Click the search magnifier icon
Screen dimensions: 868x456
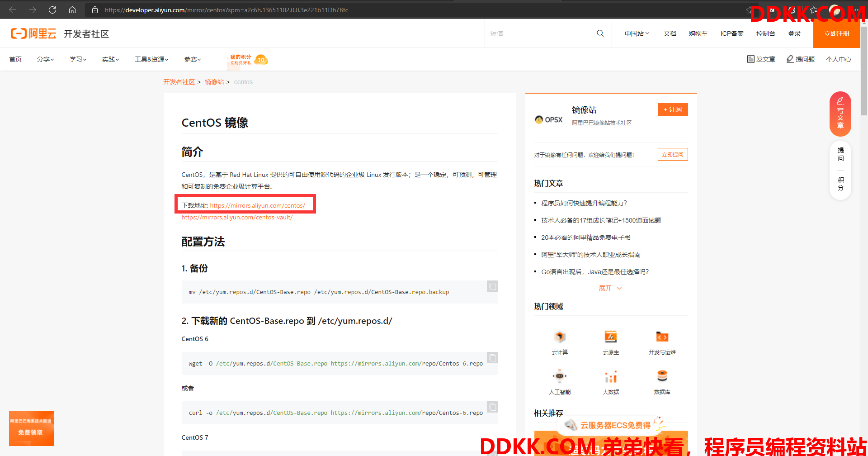600,33
